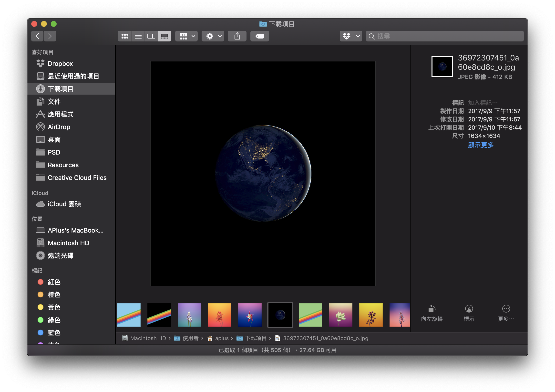Select the purple hyacinth flower thumbnail
Screen dimensions: 555x392
point(189,315)
